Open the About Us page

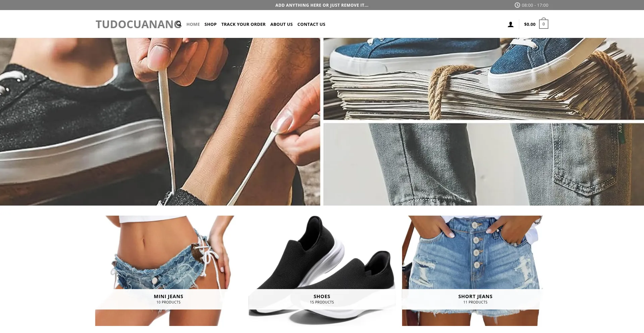[x=281, y=24]
